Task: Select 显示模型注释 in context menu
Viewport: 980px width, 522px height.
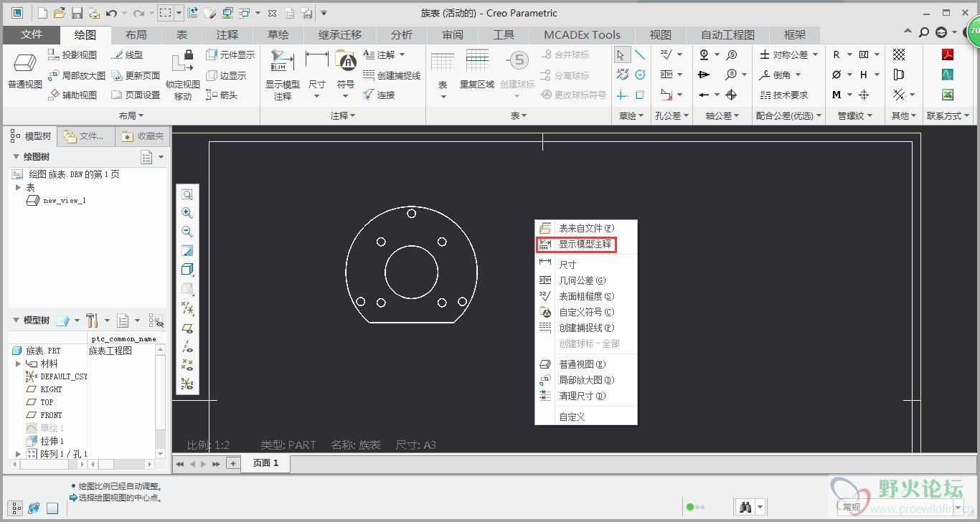Action: [x=586, y=245]
